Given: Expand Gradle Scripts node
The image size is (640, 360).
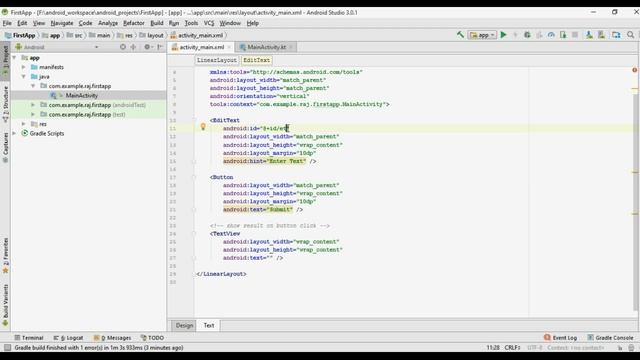Looking at the screenshot, I should pos(15,133).
